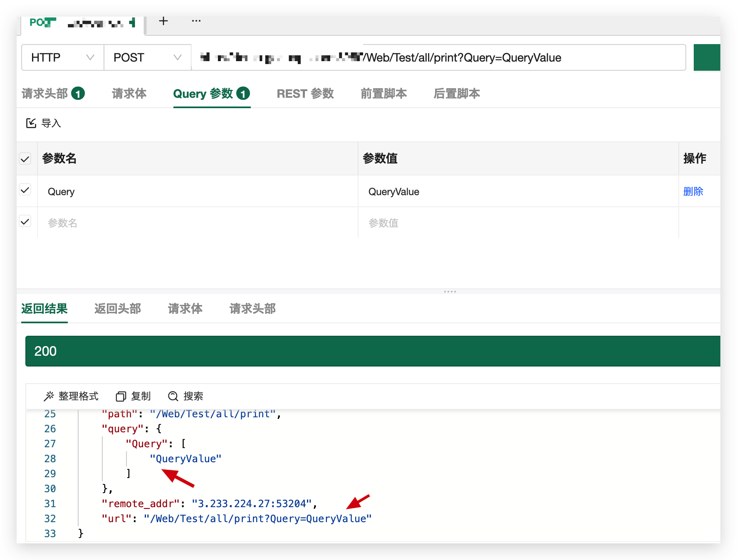737x560 pixels.
Task: Select the Query 参数 tab
Action: (x=212, y=94)
